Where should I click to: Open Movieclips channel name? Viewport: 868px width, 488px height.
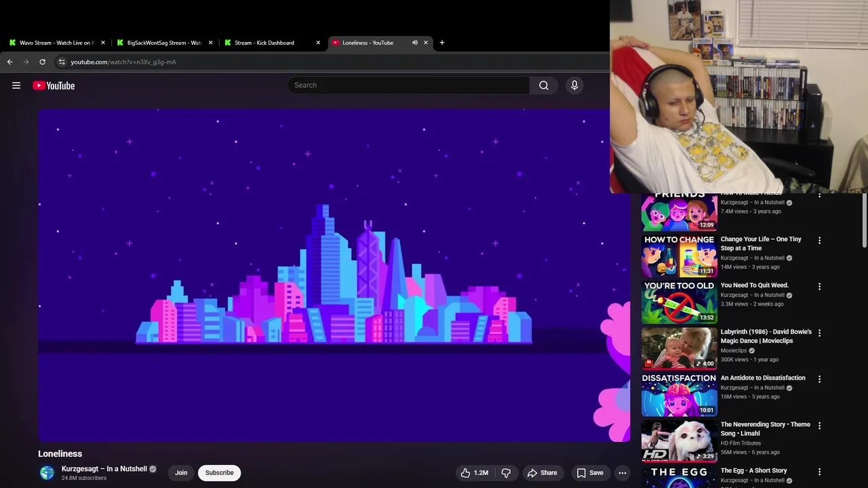click(x=734, y=350)
